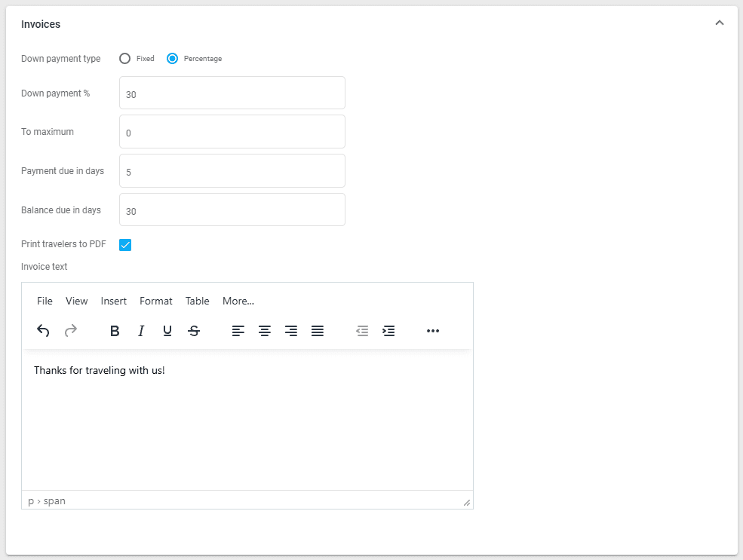This screenshot has height=560, width=743.
Task: Select the Percentage radio button
Action: point(173,59)
